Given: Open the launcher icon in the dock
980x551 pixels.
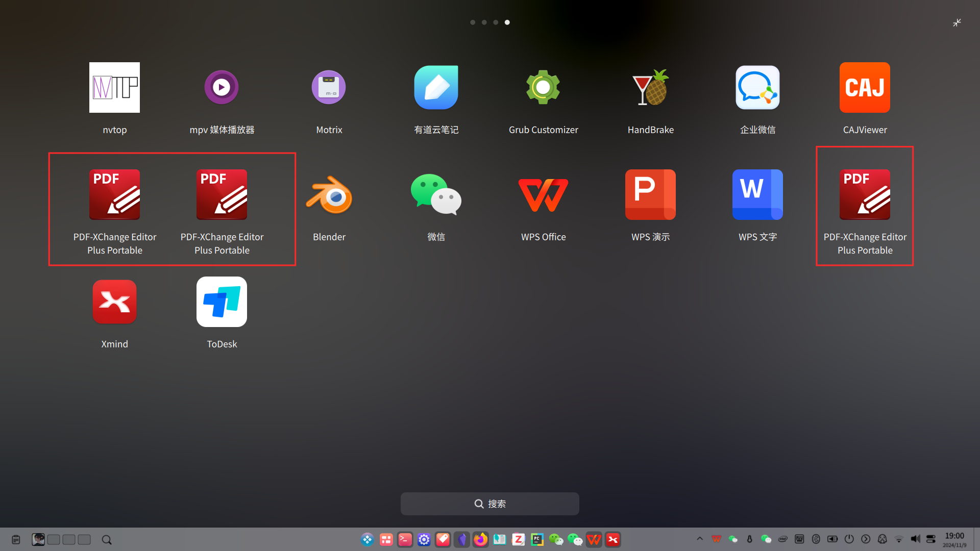Looking at the screenshot, I should pos(367,539).
